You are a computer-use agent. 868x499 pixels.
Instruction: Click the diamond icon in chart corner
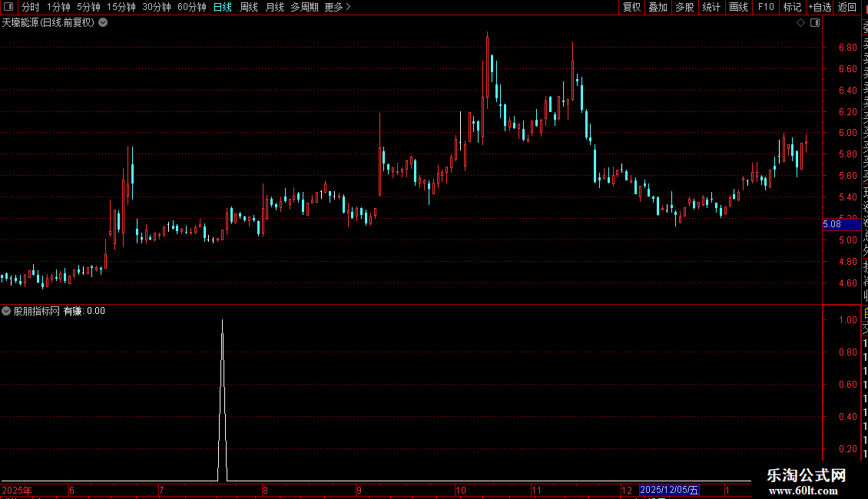[800, 23]
